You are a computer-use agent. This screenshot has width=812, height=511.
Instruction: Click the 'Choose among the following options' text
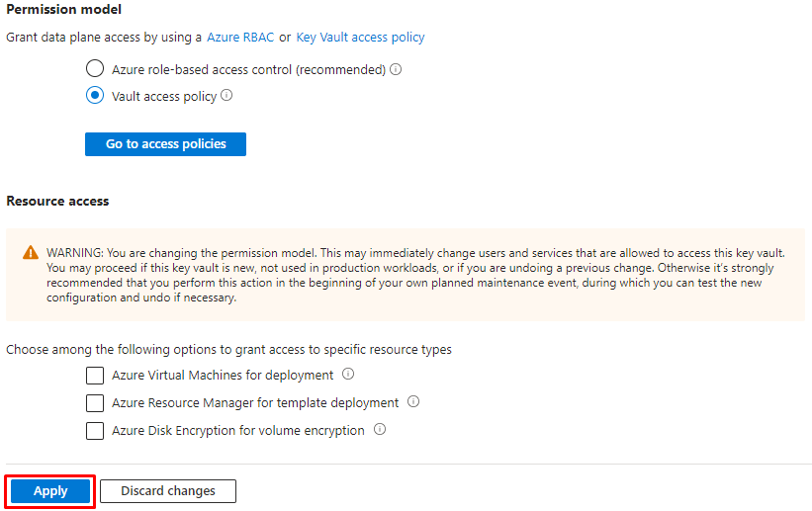[228, 350]
